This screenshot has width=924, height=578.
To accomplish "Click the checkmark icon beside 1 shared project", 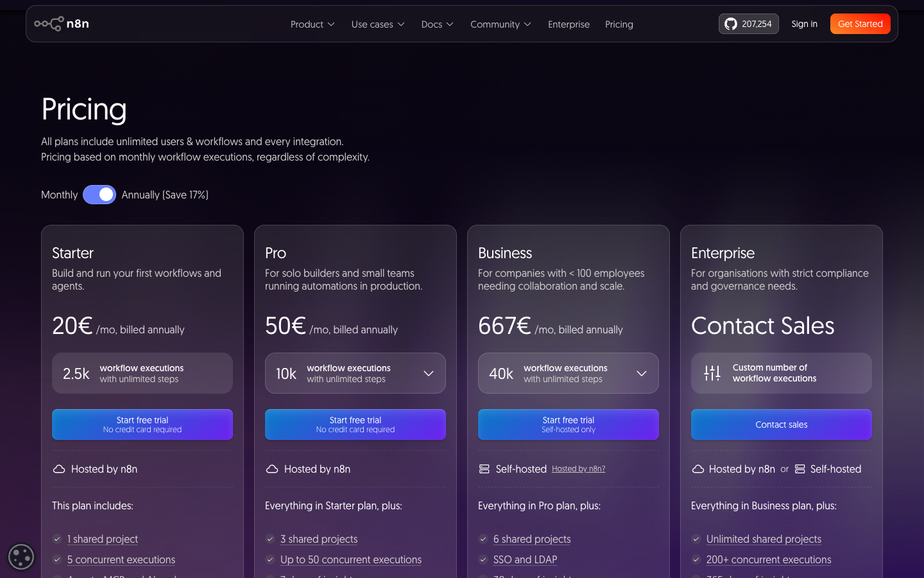I will (57, 539).
